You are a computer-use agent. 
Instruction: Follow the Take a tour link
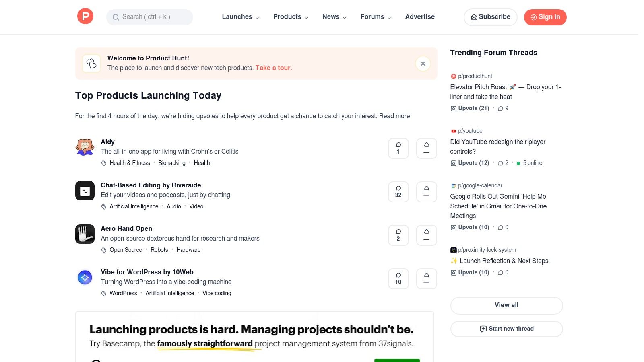tap(274, 68)
